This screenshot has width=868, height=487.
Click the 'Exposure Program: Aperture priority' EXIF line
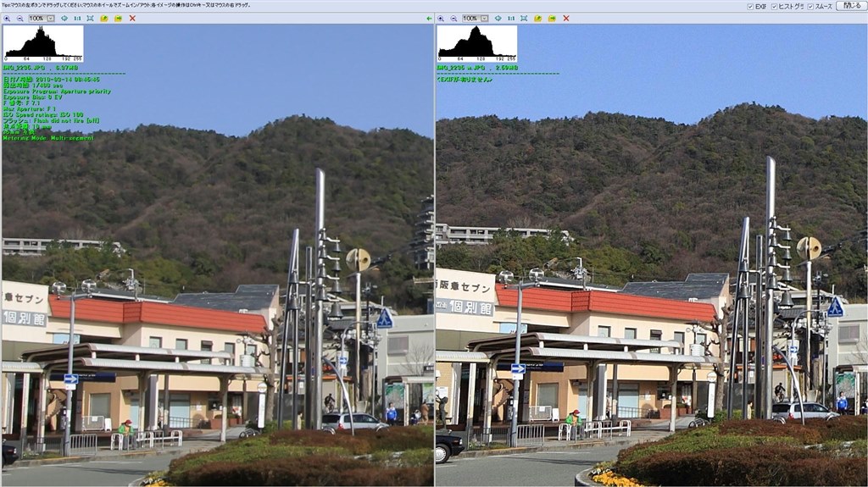[57, 91]
